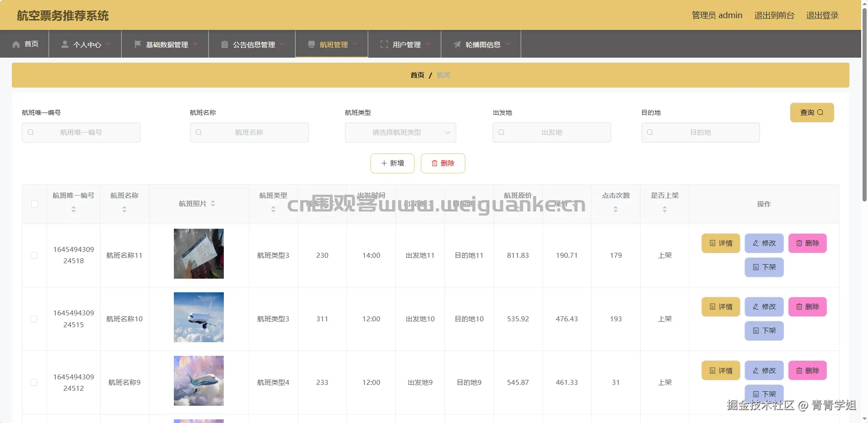Click 修改 button for 航班名称10

pyautogui.click(x=764, y=307)
